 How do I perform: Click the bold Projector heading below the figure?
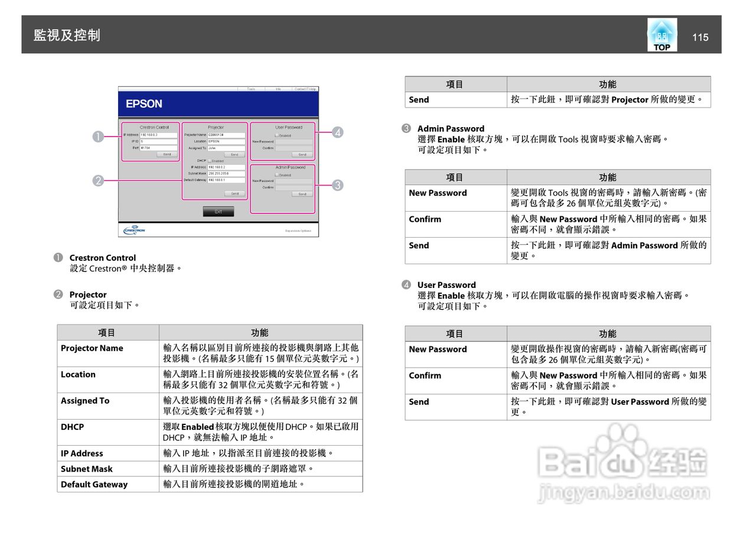(x=88, y=294)
